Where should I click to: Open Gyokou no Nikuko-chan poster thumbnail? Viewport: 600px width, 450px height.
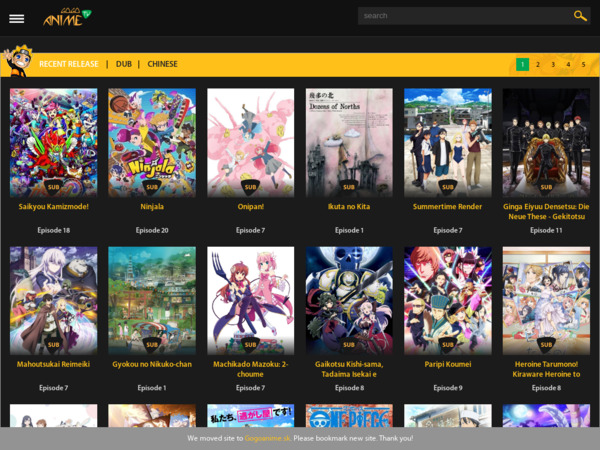[152, 301]
